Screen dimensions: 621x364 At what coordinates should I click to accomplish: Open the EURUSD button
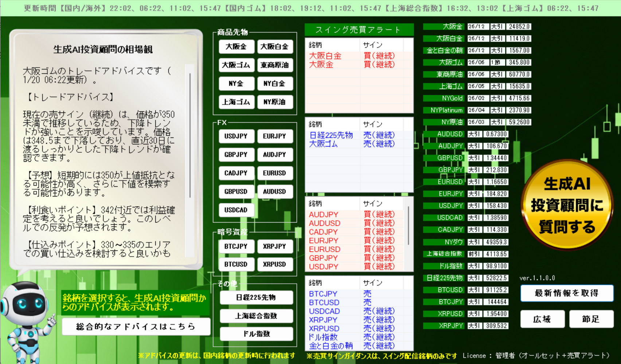pos(275,173)
